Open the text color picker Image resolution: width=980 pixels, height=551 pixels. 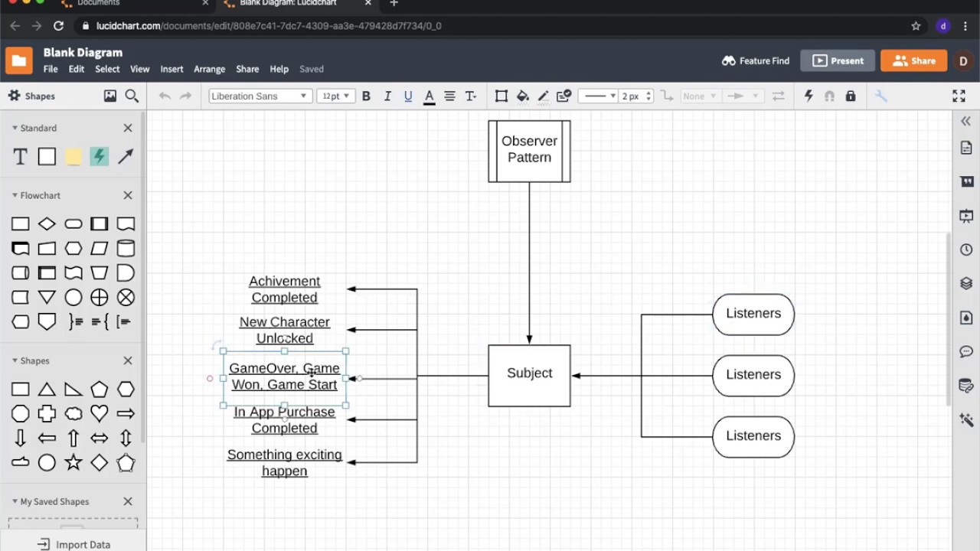429,96
